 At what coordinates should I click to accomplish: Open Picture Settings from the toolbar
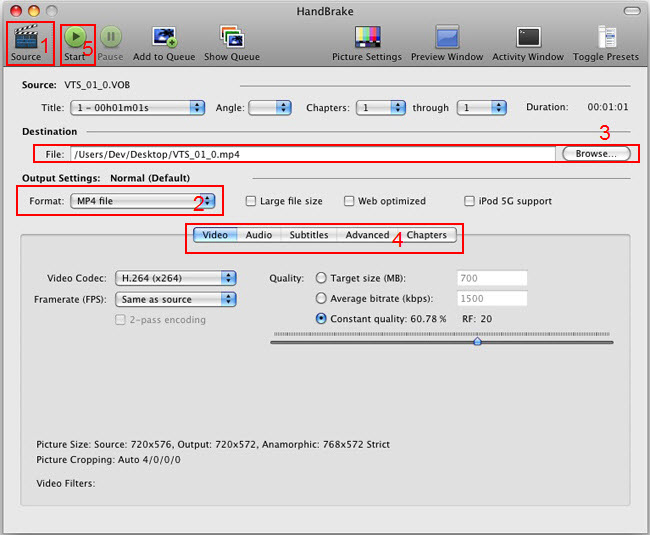tap(367, 38)
